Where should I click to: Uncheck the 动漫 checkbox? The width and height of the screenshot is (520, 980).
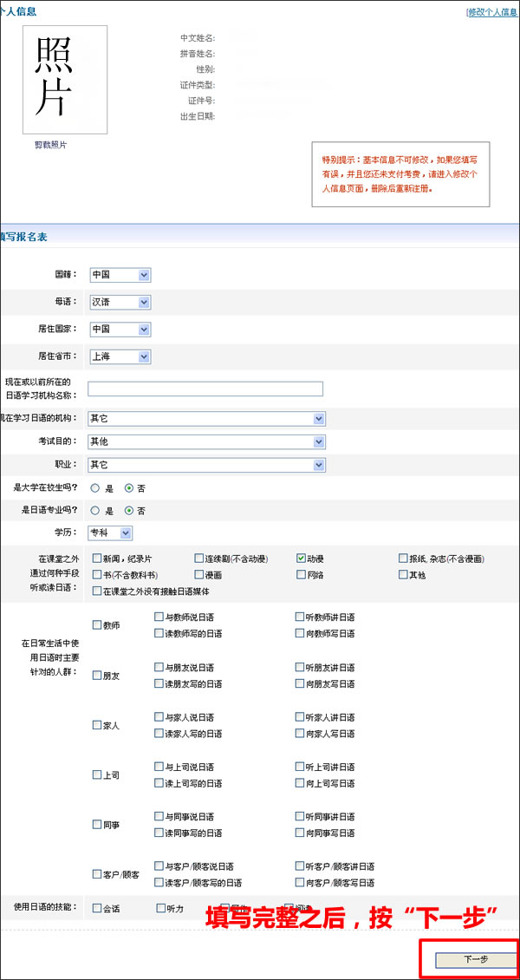coord(301,559)
